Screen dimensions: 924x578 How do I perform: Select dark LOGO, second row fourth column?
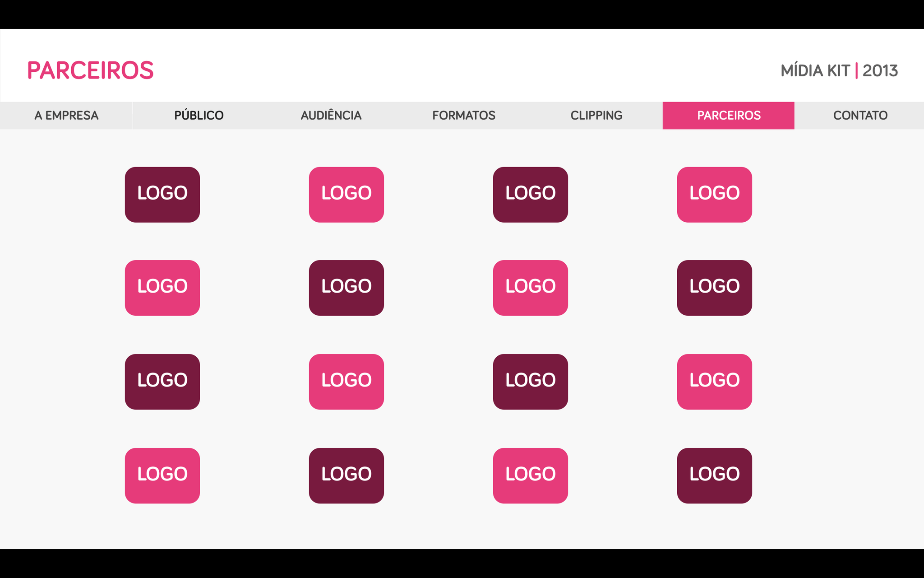point(715,288)
